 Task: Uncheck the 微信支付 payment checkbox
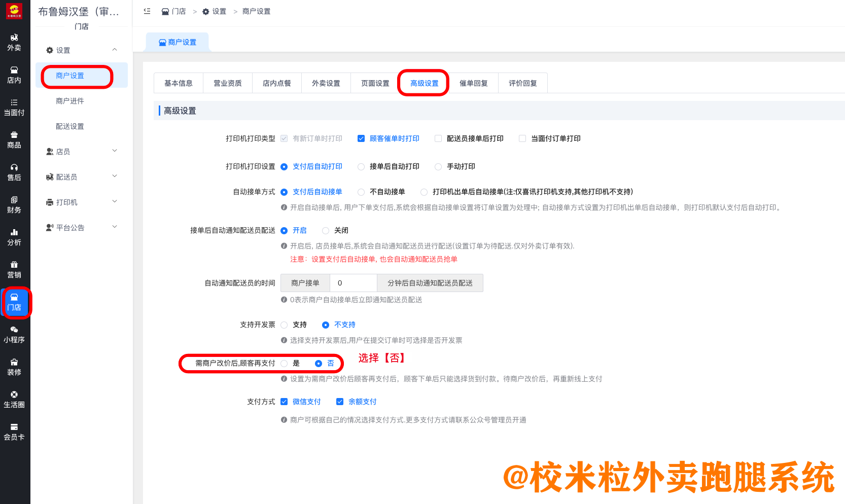[284, 402]
